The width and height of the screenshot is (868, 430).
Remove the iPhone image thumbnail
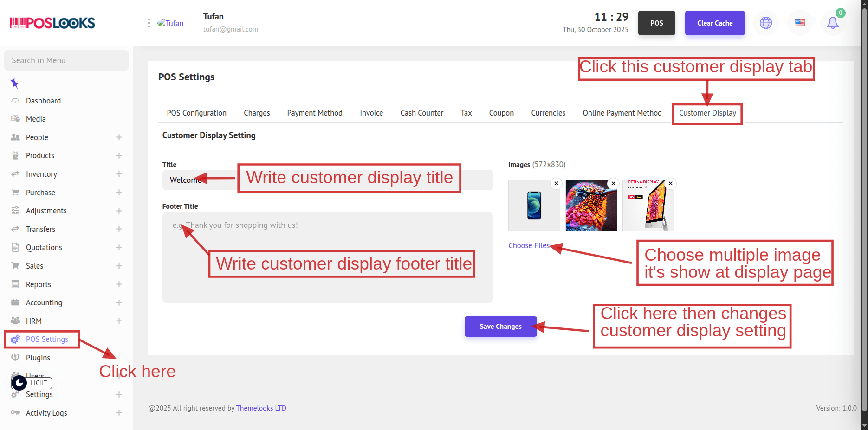[556, 183]
